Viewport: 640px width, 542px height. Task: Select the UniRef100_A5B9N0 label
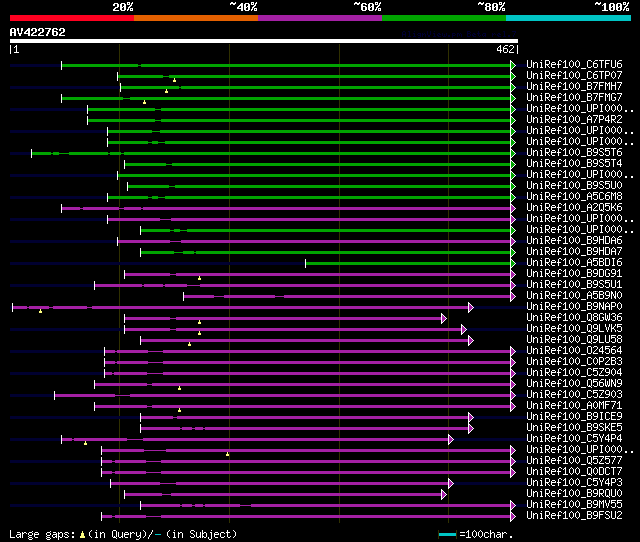pos(574,296)
